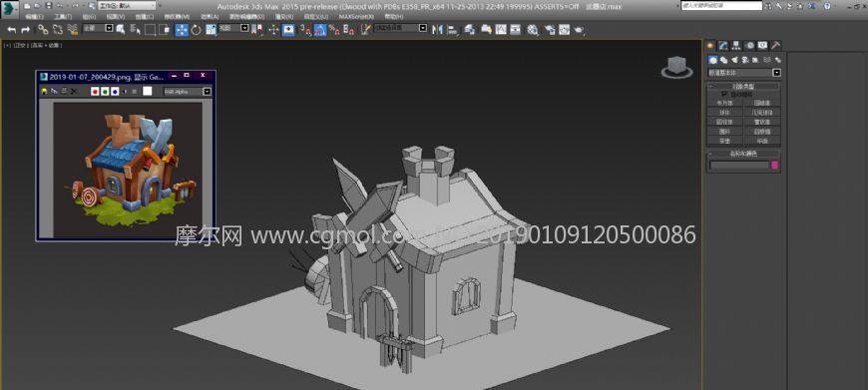Open the Standard Primitives dropdown

pos(744,73)
